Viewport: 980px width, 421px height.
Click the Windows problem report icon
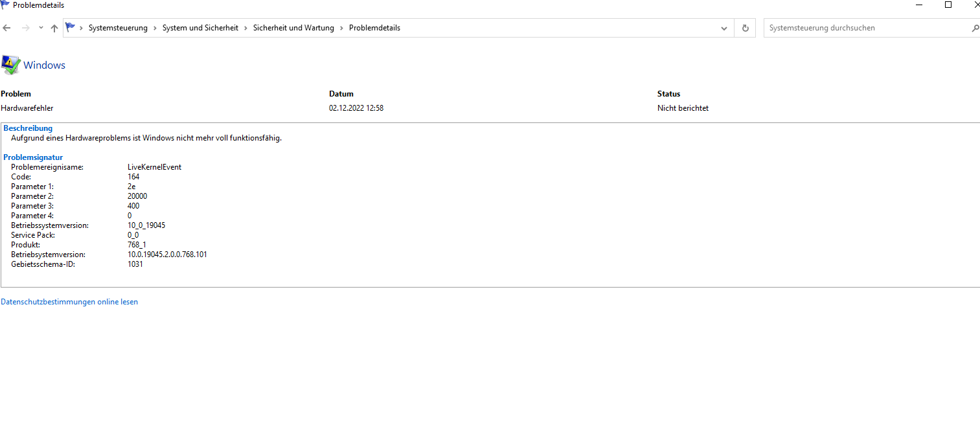(x=10, y=65)
